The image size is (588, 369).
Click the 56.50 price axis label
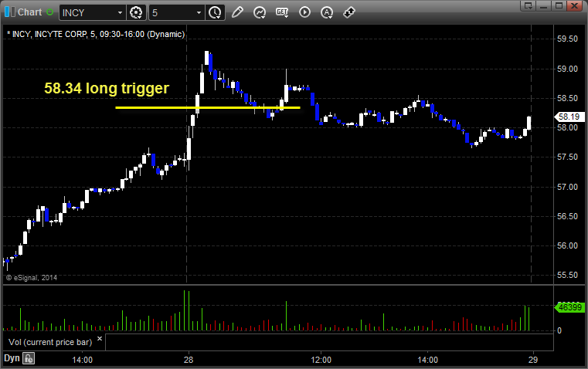567,216
